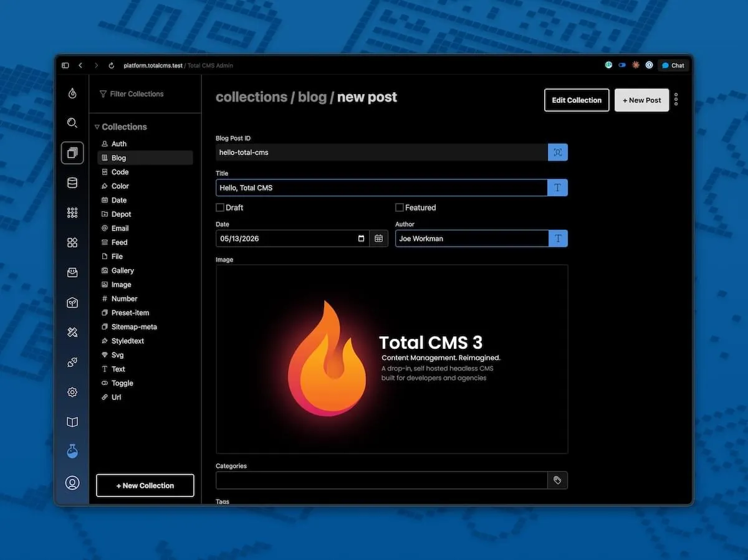
Task: Select the Depot collection
Action: [145, 214]
